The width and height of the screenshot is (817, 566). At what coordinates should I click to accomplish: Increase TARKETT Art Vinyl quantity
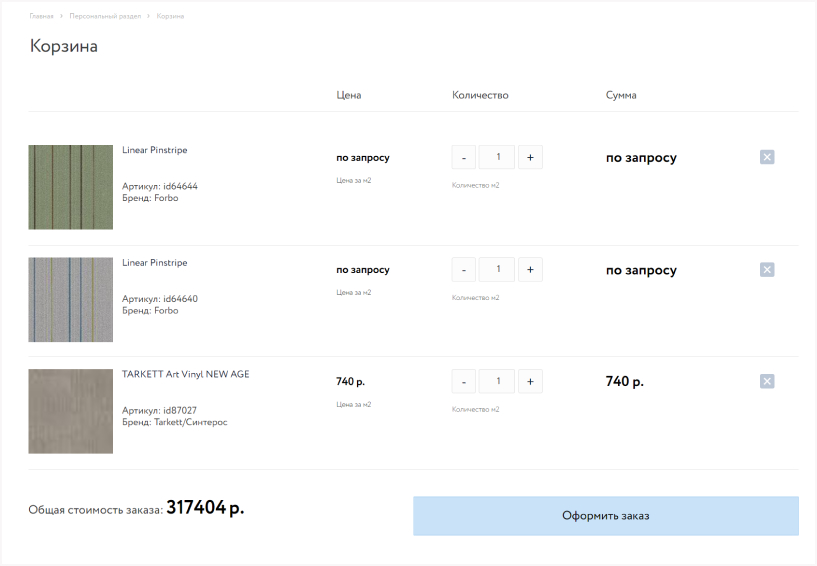point(530,381)
